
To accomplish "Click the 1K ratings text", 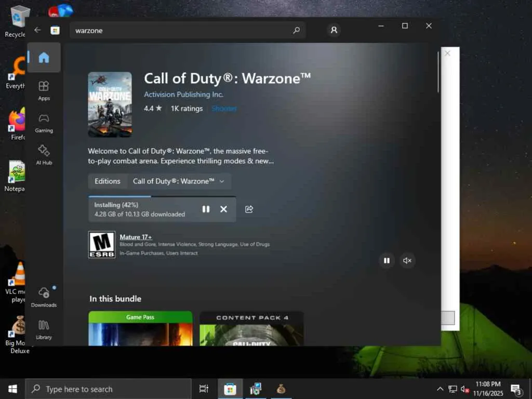I will [x=187, y=109].
